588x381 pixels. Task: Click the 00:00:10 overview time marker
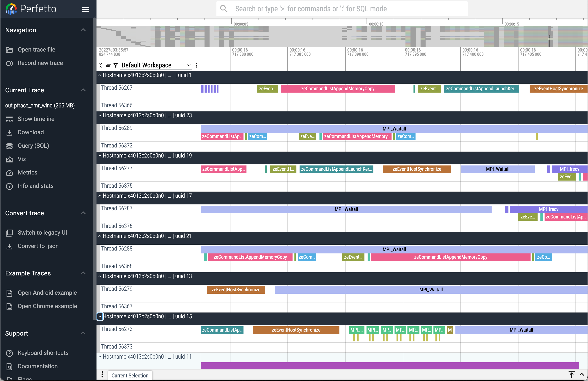click(376, 24)
